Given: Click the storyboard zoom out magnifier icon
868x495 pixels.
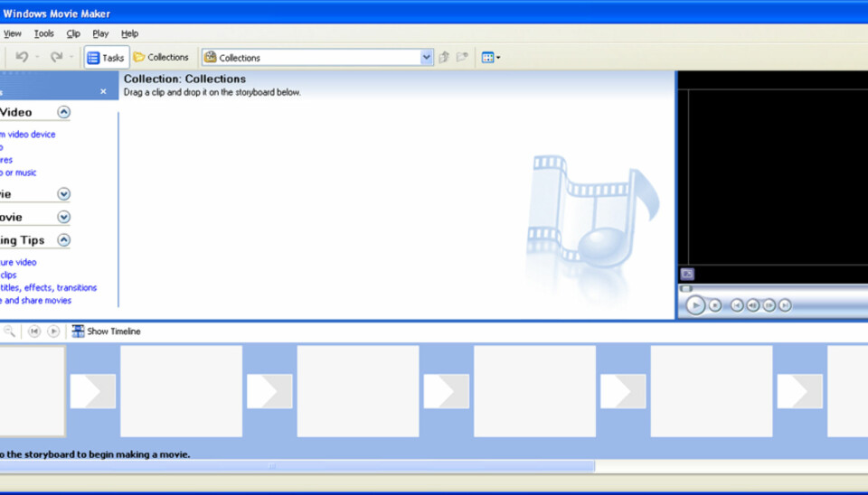Looking at the screenshot, I should click(x=9, y=332).
